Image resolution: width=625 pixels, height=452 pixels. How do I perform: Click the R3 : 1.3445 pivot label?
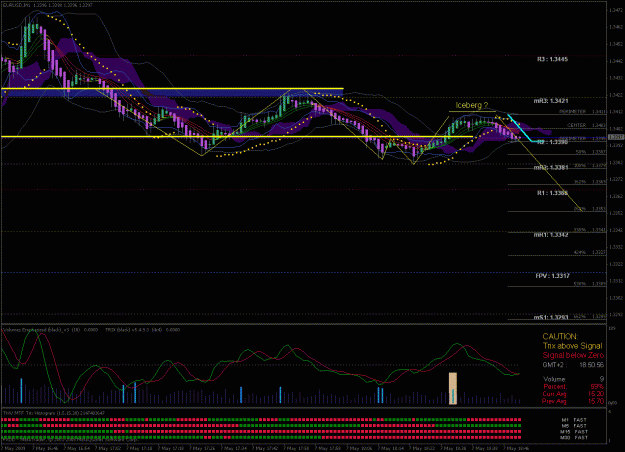point(552,59)
